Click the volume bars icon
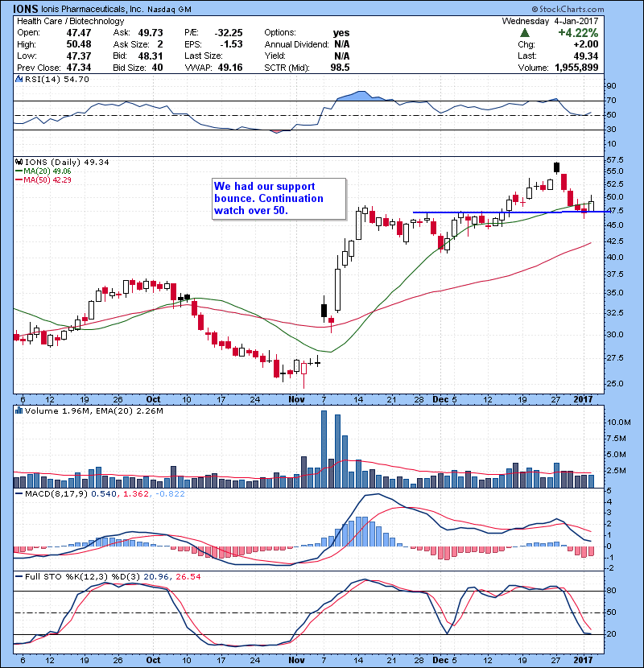 (19, 411)
